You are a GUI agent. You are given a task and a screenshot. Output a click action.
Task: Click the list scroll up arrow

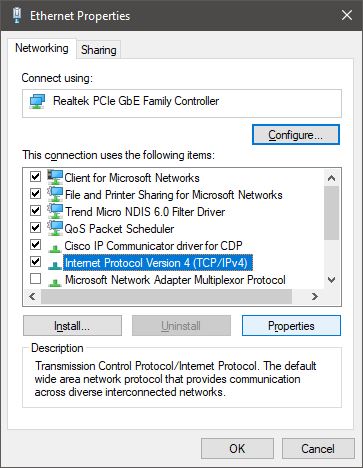point(331,178)
